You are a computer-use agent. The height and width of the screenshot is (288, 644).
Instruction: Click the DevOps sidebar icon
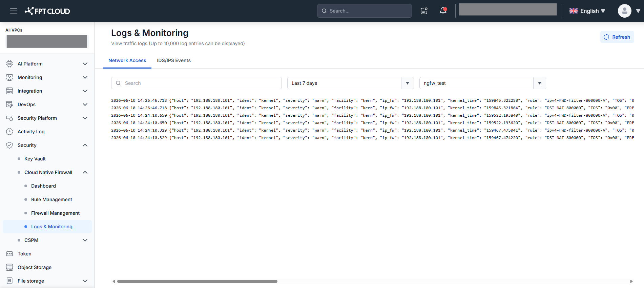click(9, 104)
